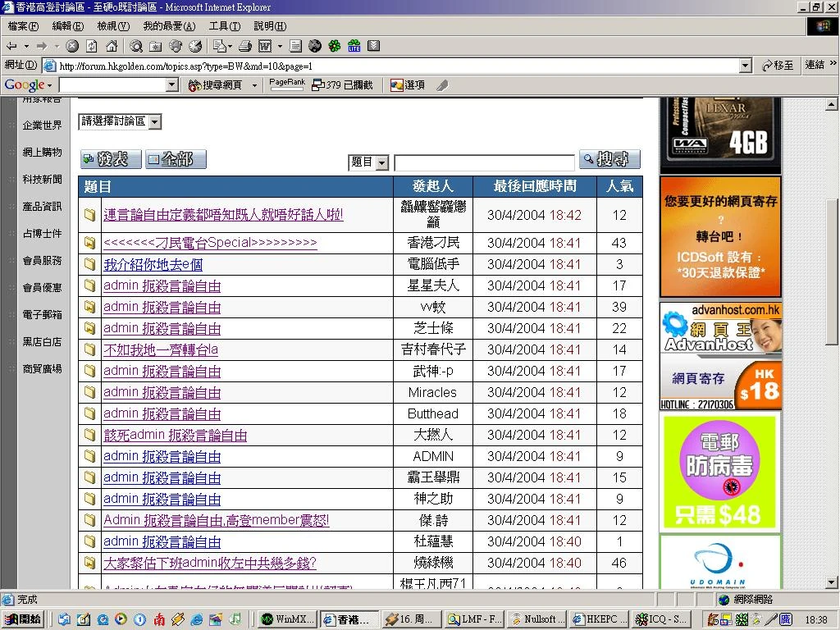Click the forum 搜尋 search button
Viewport: 840px width, 630px height.
click(x=609, y=159)
